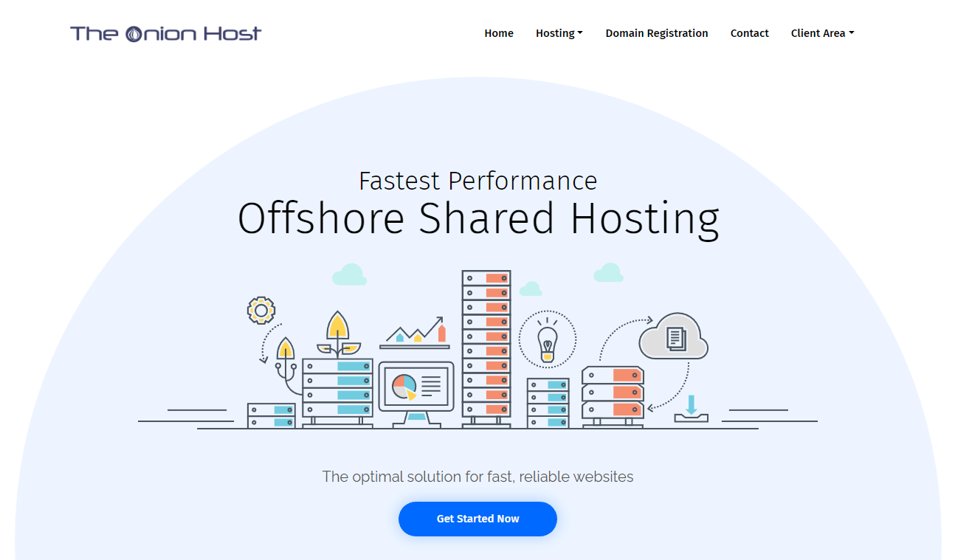955x560 pixels.
Task: Click the onion symbol in logo
Action: 134,34
